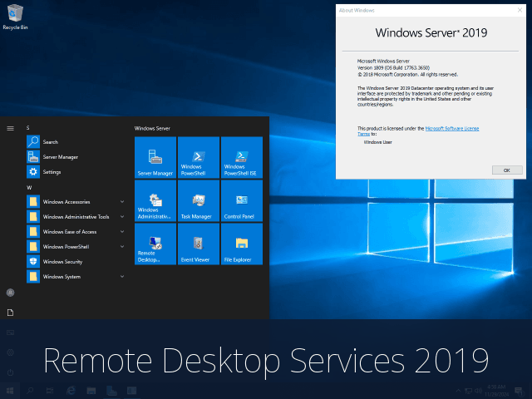The image size is (532, 399).
Task: Expand Windows Administrative Tools folder chevron
Action: coord(122,216)
